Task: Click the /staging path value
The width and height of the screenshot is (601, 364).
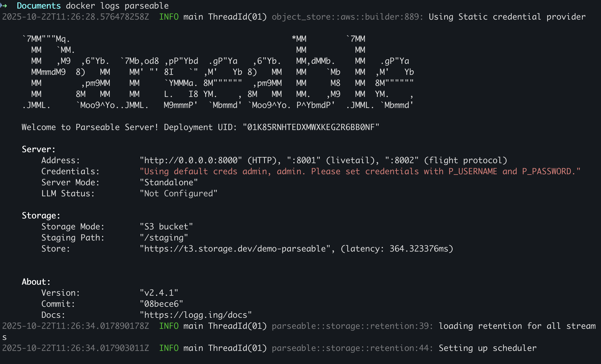Action: point(164,238)
